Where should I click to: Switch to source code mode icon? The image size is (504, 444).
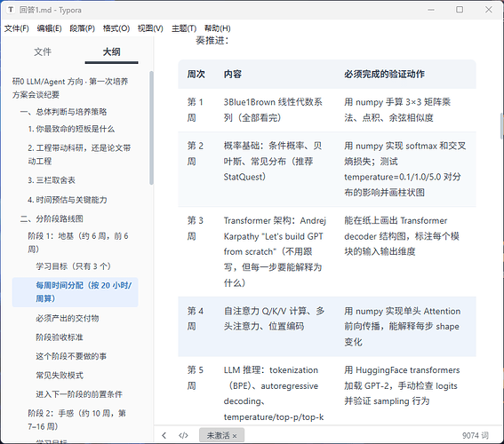click(183, 435)
